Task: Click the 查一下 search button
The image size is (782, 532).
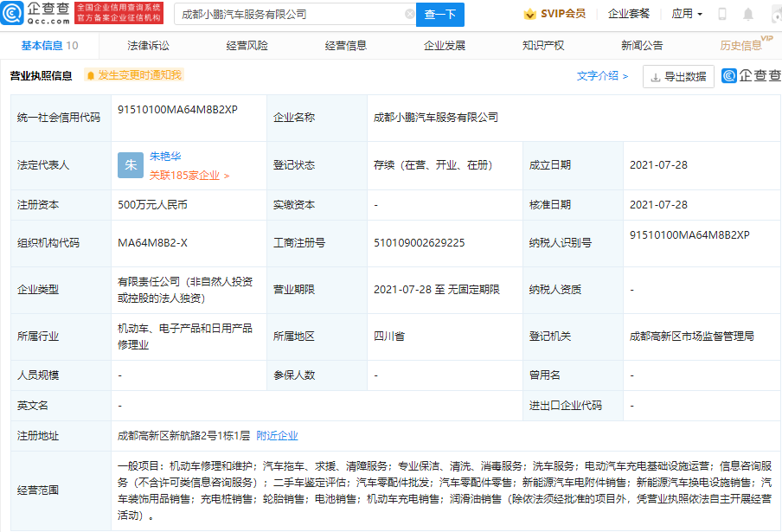Action: pyautogui.click(x=440, y=15)
